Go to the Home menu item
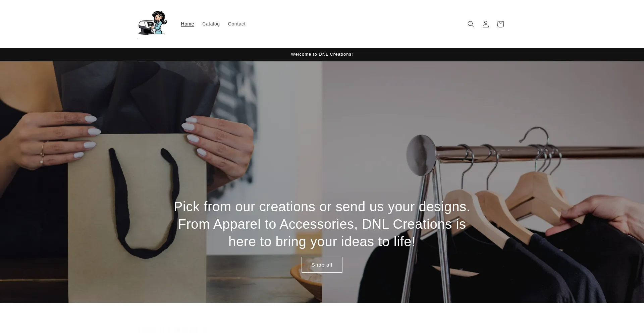Viewport: 644px width, 333px height. tap(187, 24)
